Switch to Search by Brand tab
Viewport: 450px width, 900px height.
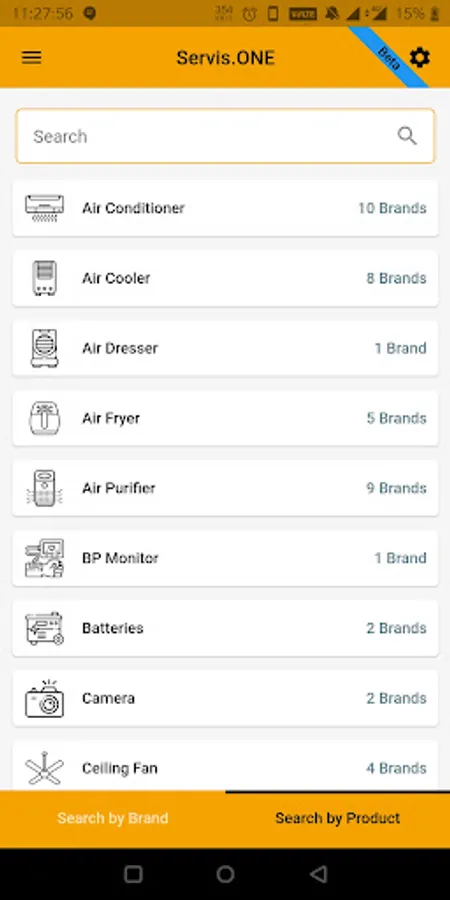click(112, 818)
